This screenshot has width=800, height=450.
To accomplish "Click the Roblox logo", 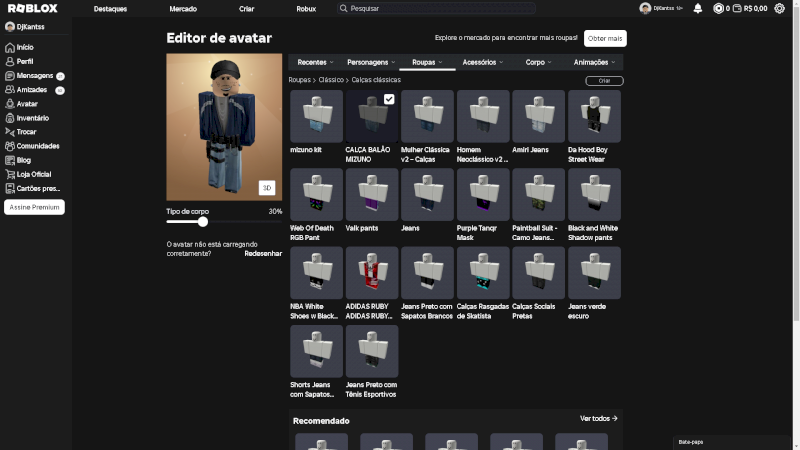I will [x=33, y=8].
